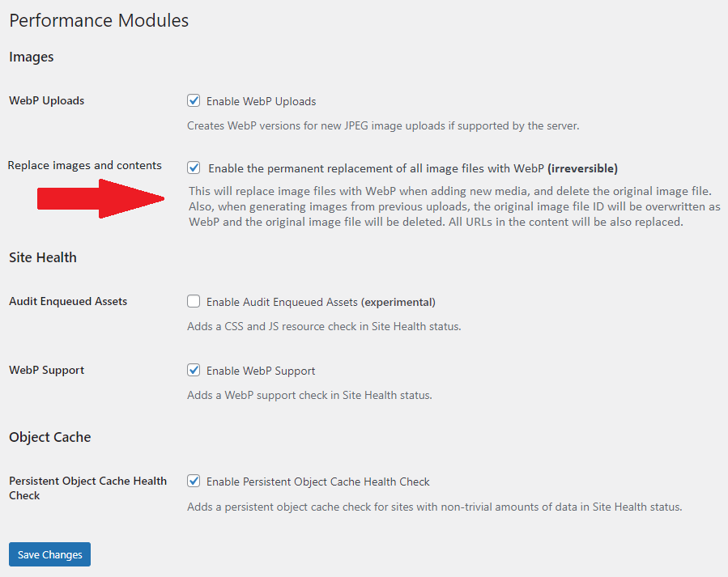This screenshot has width=728, height=577.
Task: Click "Enable Audit Enqueued Assets (experimental)" label
Action: [x=321, y=301]
